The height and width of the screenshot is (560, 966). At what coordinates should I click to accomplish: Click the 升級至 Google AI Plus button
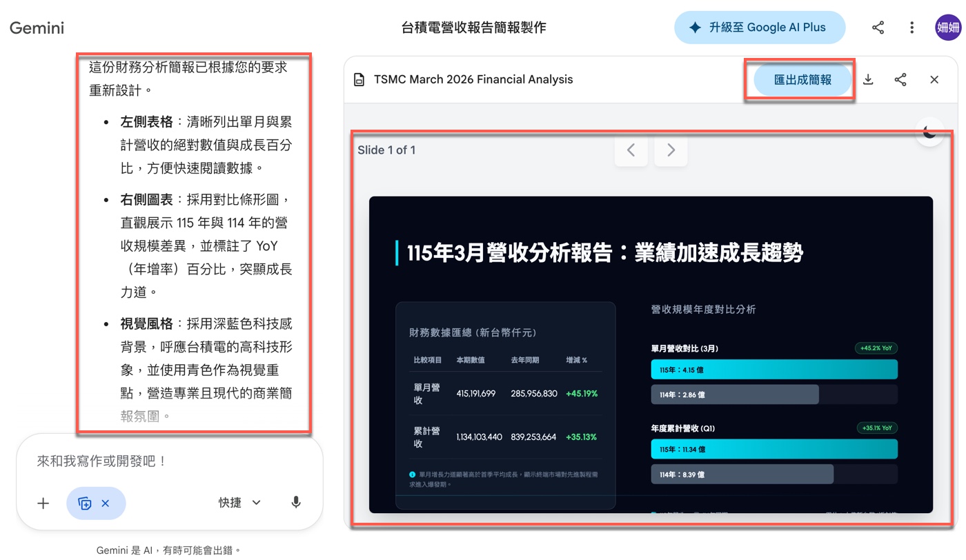pyautogui.click(x=760, y=28)
